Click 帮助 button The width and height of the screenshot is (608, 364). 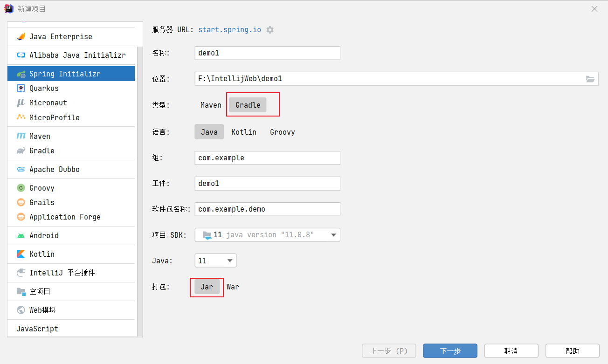click(573, 351)
